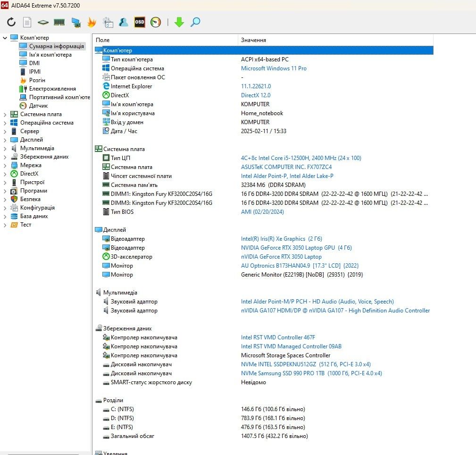Click the green memory module toolbar icon
The width and height of the screenshot is (476, 455).
[59, 22]
